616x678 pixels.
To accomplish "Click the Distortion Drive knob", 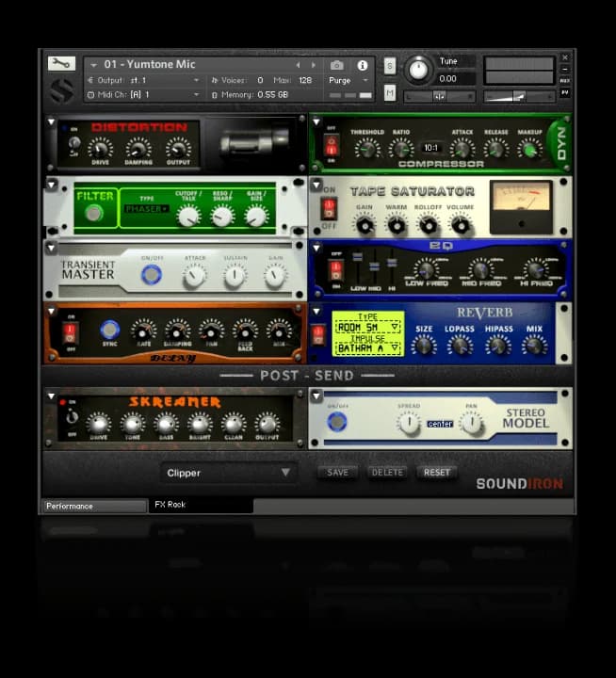I will [x=101, y=149].
